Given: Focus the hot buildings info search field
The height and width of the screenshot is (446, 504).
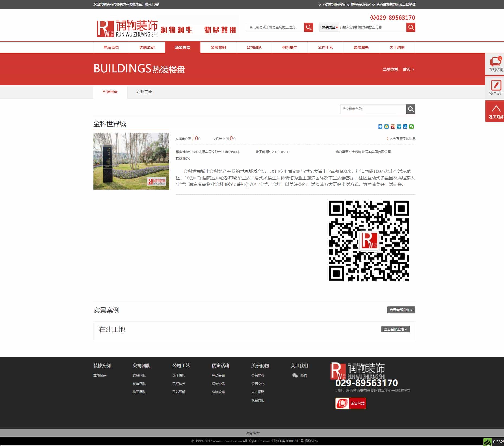Looking at the screenshot, I should tap(372, 27).
